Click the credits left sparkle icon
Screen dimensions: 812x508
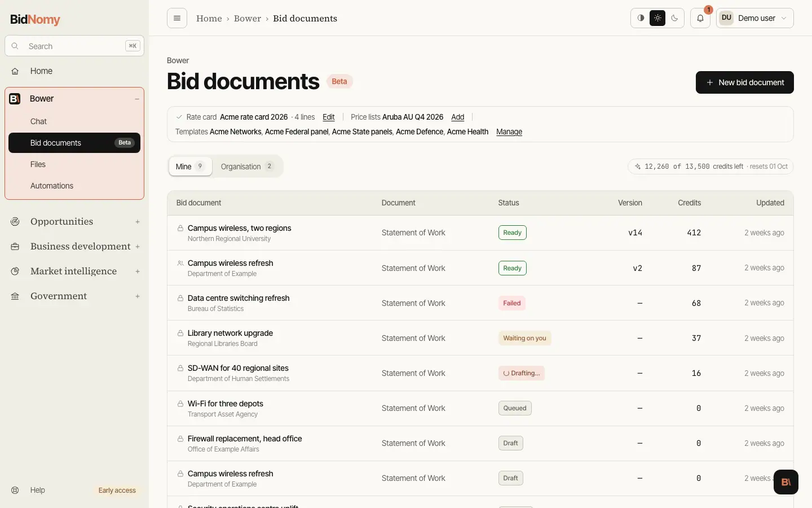(638, 167)
